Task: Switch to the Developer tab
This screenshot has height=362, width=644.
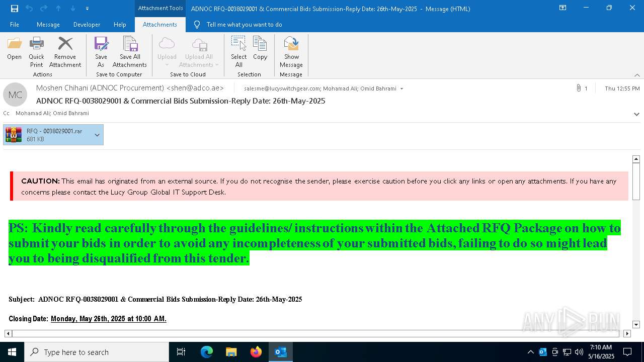Action: click(87, 25)
